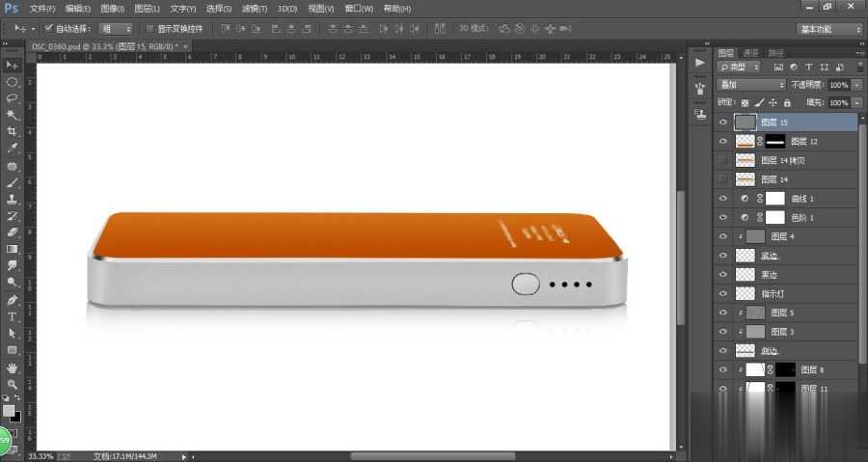Select the Rectangle shape tool
The width and height of the screenshot is (868, 462).
click(x=12, y=350)
